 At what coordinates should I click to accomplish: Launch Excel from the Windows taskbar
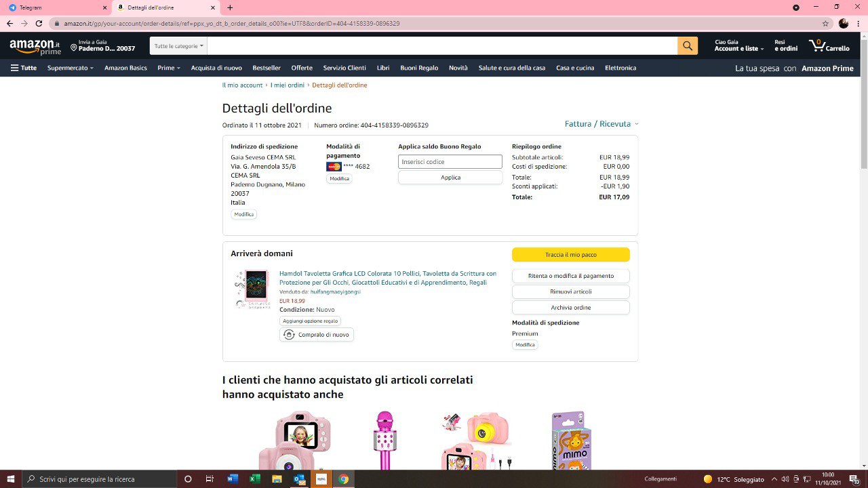(x=255, y=479)
